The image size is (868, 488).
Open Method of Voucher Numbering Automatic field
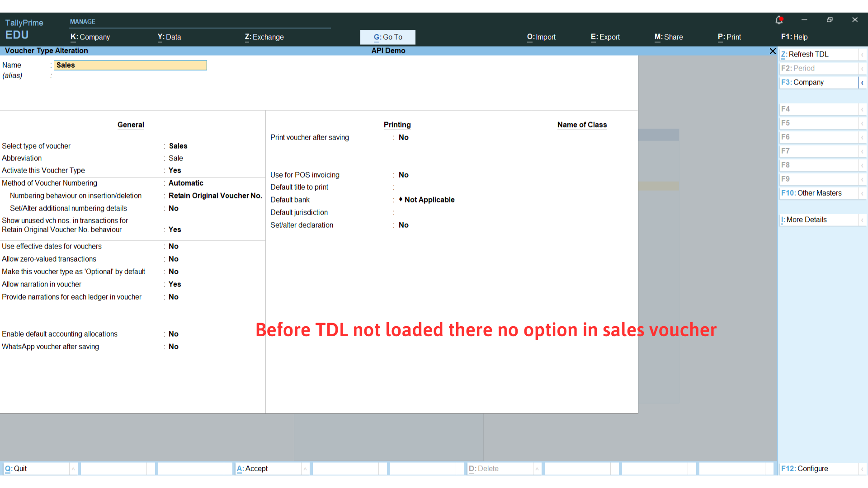coord(186,183)
